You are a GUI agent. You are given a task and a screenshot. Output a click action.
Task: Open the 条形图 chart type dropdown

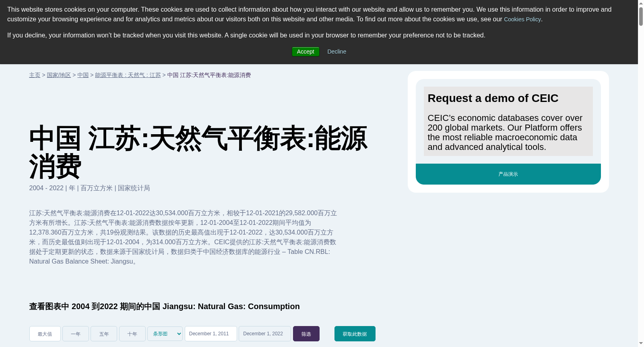click(165, 334)
